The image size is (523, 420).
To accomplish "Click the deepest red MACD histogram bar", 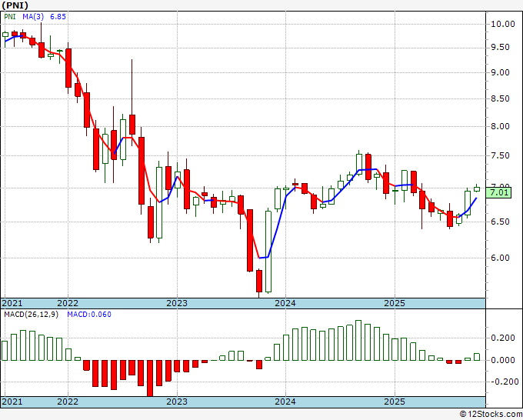I will click(x=150, y=378).
